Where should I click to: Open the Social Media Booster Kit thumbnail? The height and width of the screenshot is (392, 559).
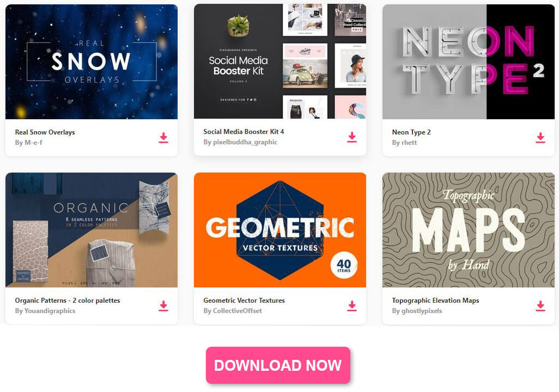pyautogui.click(x=280, y=62)
